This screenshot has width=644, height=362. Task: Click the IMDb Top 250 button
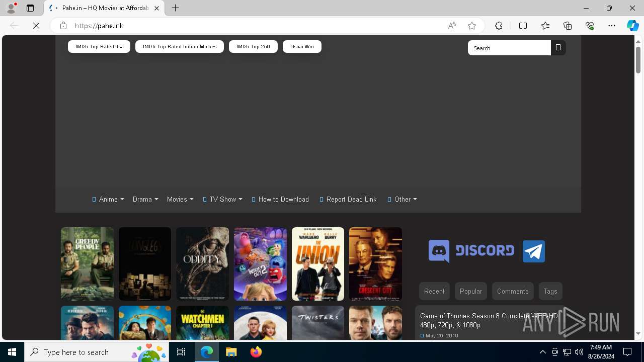pyautogui.click(x=253, y=47)
